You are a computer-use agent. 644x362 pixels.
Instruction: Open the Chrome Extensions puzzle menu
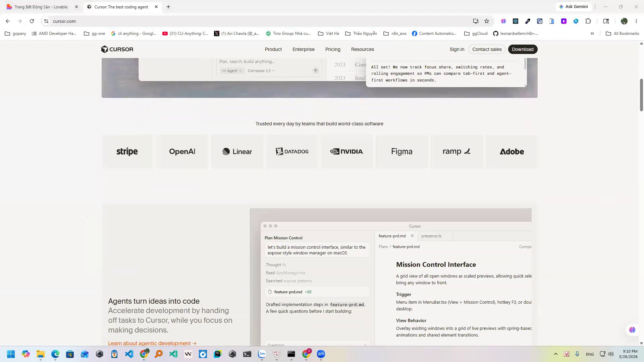pyautogui.click(x=588, y=21)
